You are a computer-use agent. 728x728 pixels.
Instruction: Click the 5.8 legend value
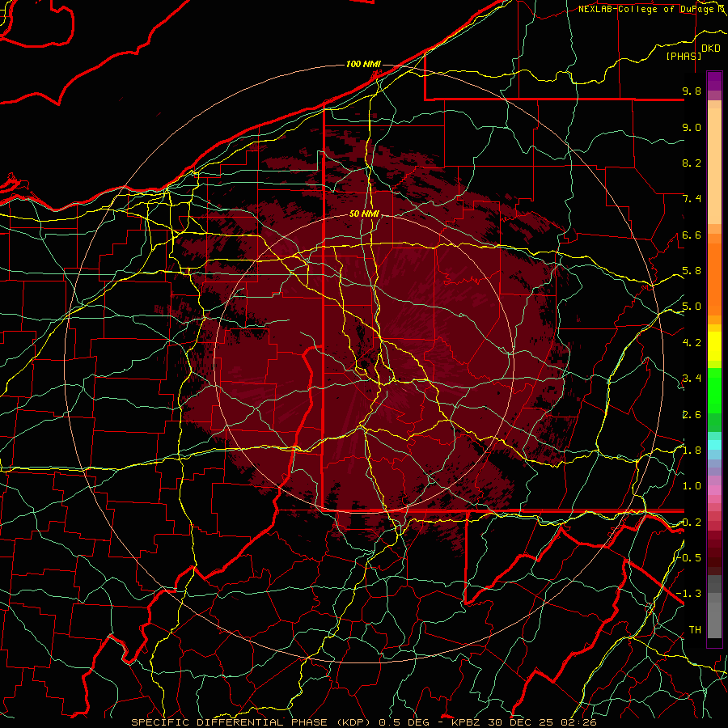(x=692, y=271)
